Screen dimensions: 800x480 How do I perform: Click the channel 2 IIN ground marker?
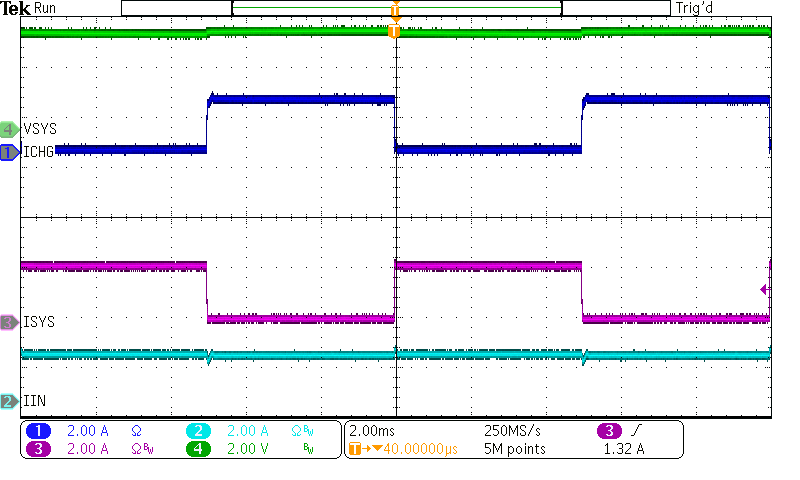click(x=9, y=401)
